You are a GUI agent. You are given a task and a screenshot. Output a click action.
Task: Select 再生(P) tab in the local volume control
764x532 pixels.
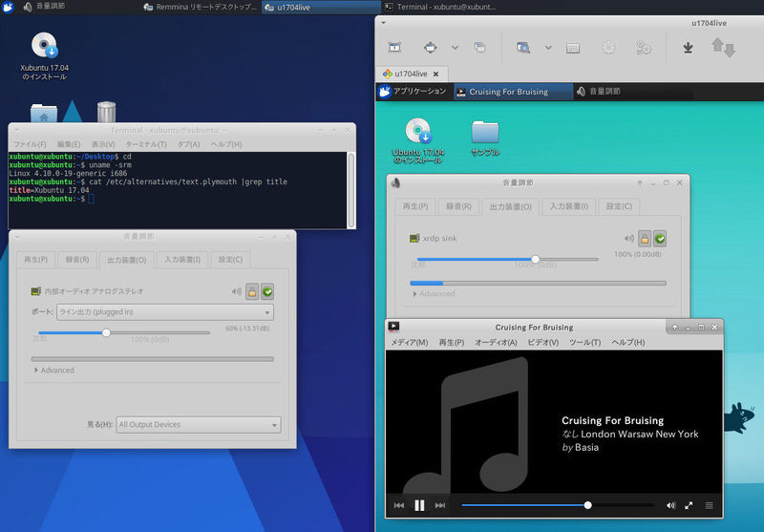click(x=36, y=259)
